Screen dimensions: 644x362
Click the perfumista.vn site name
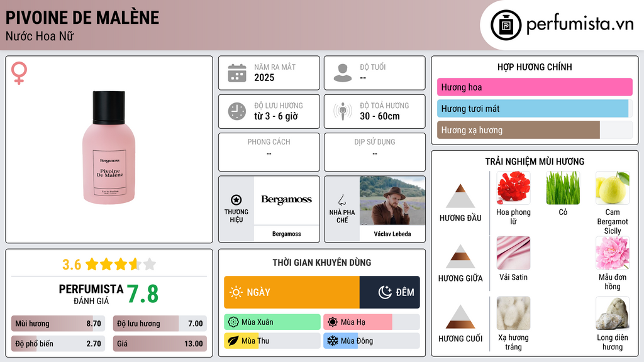coord(580,25)
